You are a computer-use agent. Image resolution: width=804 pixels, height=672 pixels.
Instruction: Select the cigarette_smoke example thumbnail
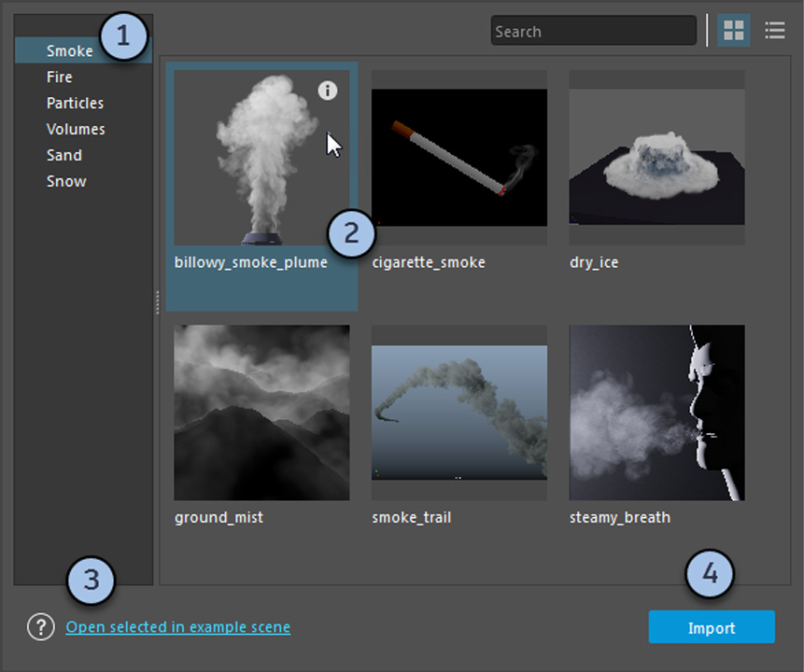pyautogui.click(x=458, y=157)
